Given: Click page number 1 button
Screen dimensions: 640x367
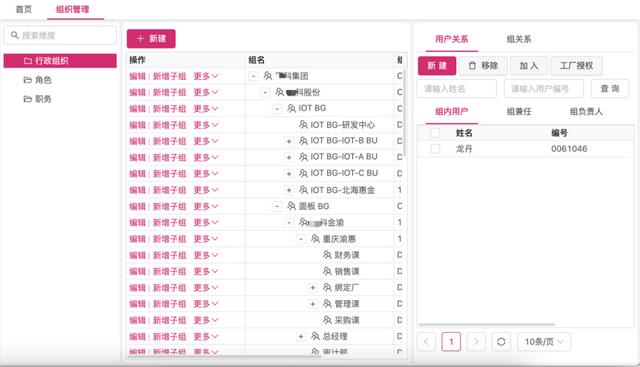Looking at the screenshot, I should [x=451, y=342].
